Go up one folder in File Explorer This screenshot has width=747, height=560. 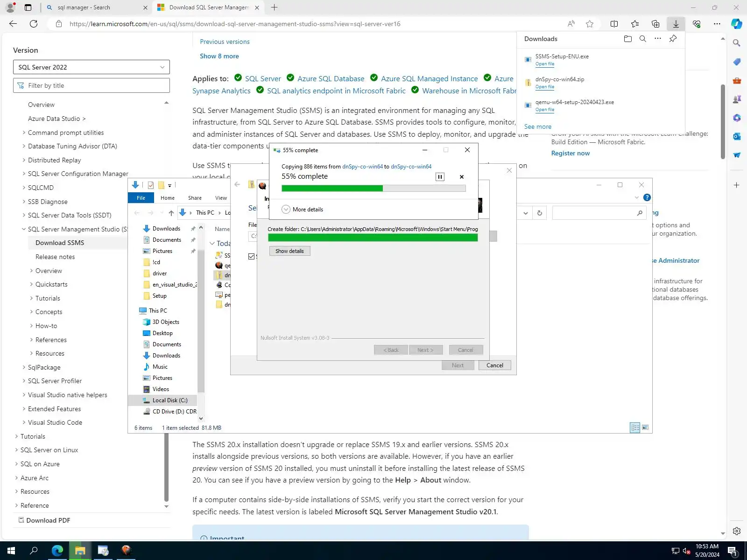pos(171,213)
